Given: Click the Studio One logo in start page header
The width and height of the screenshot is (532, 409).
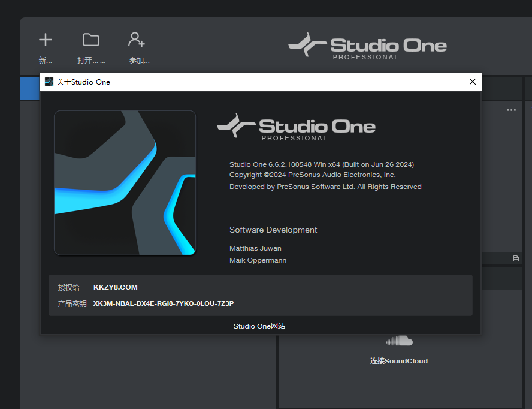Looking at the screenshot, I should point(367,47).
